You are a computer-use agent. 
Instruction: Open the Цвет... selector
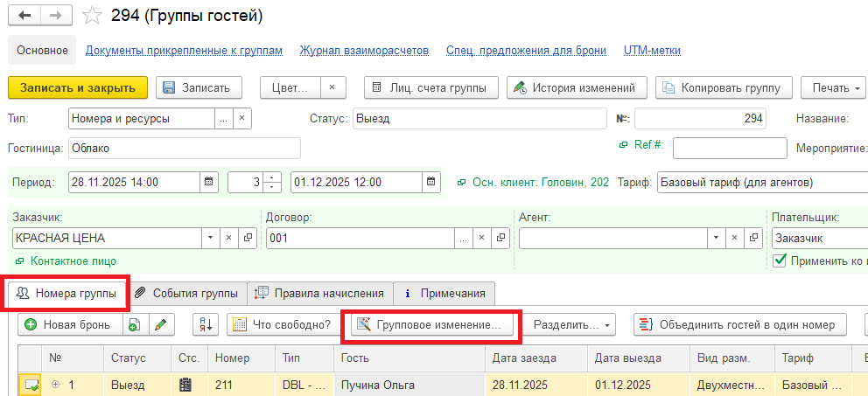tap(291, 87)
